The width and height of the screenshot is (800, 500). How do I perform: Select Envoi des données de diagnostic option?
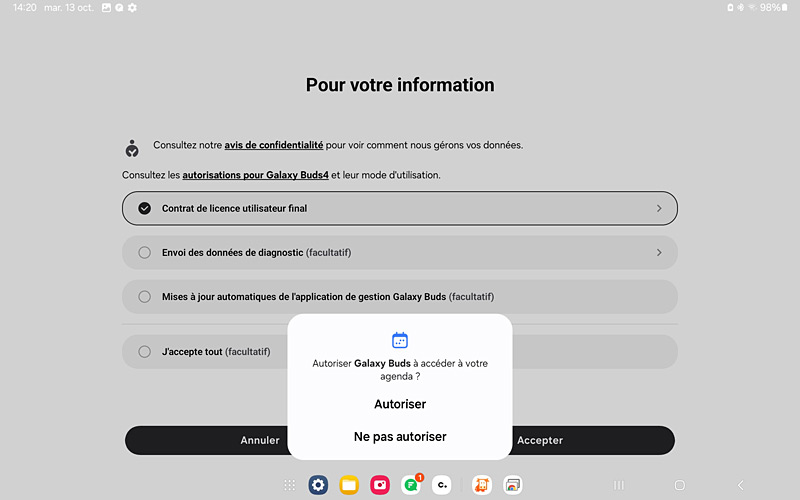pyautogui.click(x=144, y=253)
